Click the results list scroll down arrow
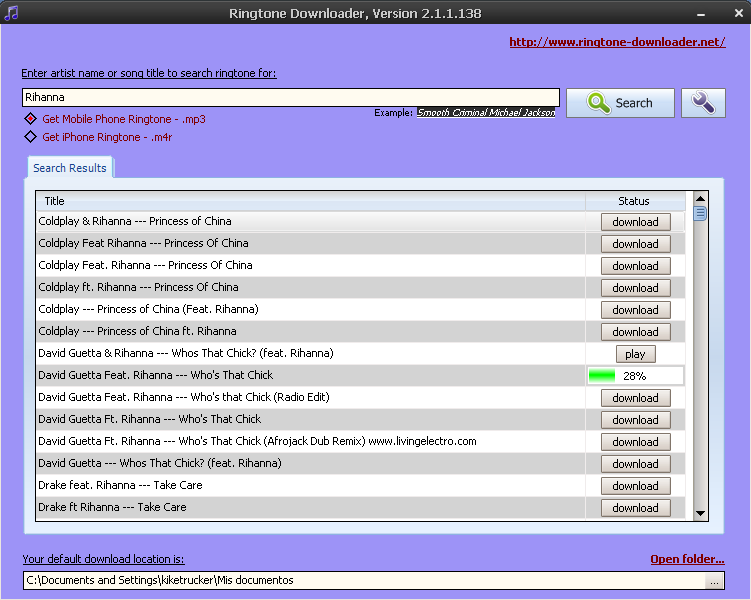Image resolution: width=751 pixels, height=600 pixels. 700,513
